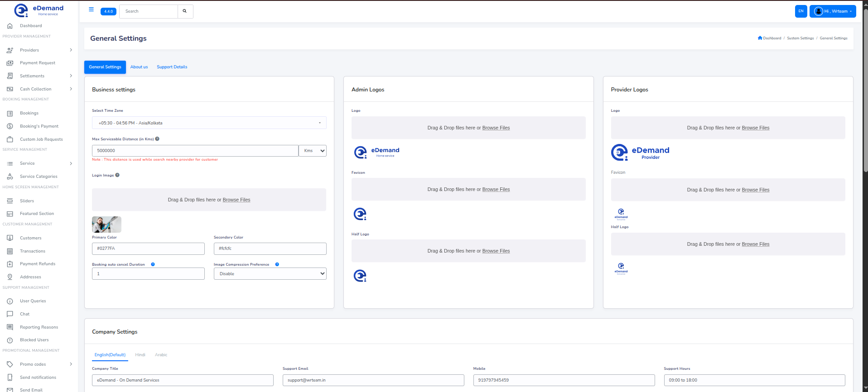Open the Select Time Zone dropdown

point(209,123)
